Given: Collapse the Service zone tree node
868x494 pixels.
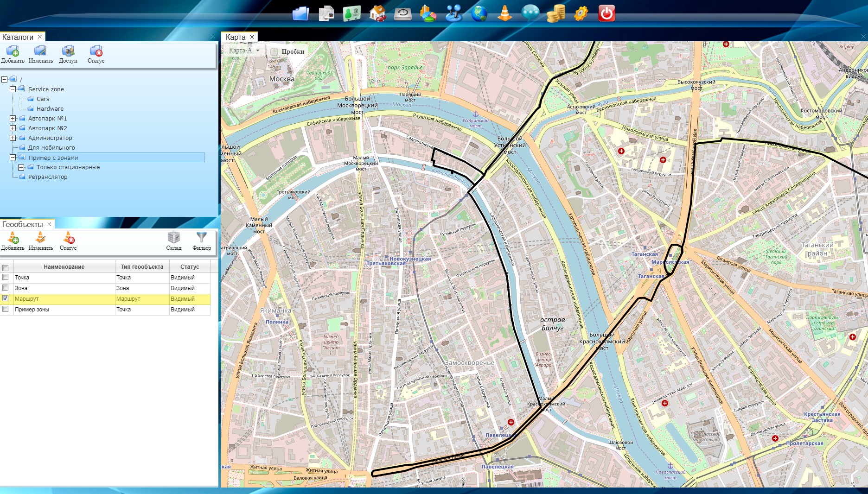Looking at the screenshot, I should [x=13, y=89].
